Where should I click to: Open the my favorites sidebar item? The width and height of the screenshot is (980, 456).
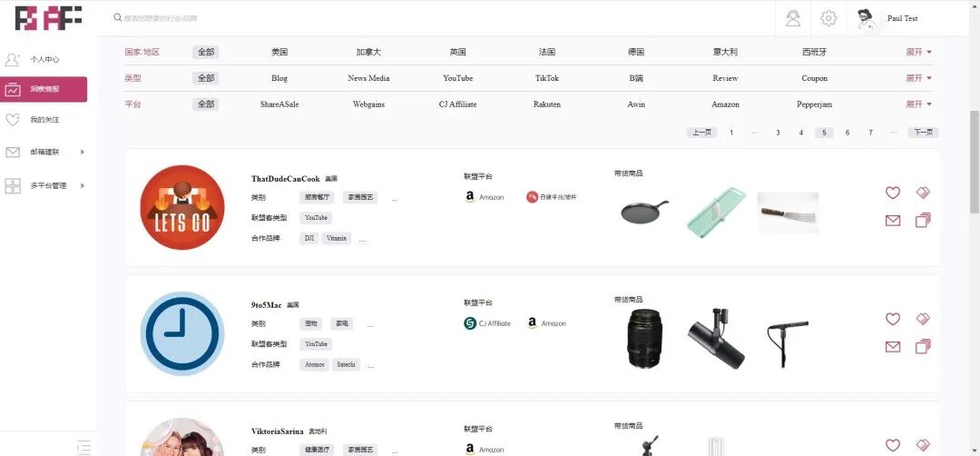pos(44,120)
